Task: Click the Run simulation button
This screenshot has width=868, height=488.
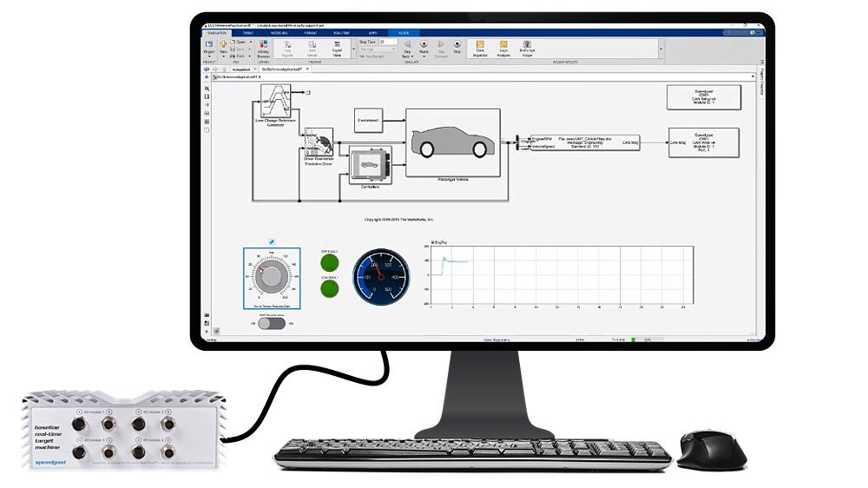Action: pyautogui.click(x=424, y=45)
